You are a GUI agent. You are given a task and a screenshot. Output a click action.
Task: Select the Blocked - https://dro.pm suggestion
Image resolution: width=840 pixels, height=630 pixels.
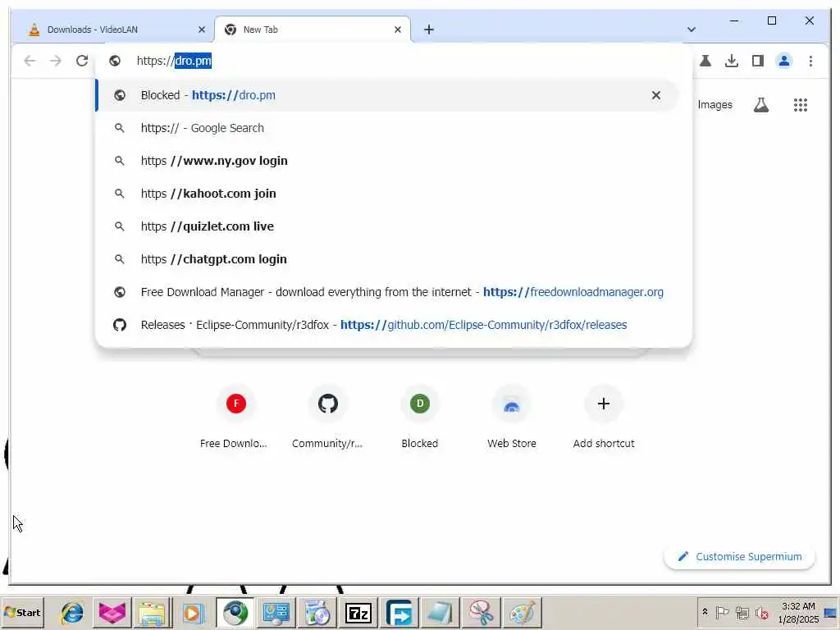click(387, 95)
